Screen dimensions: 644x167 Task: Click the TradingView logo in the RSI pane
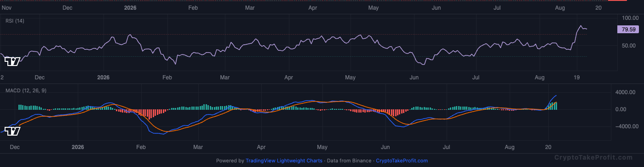click(12, 61)
